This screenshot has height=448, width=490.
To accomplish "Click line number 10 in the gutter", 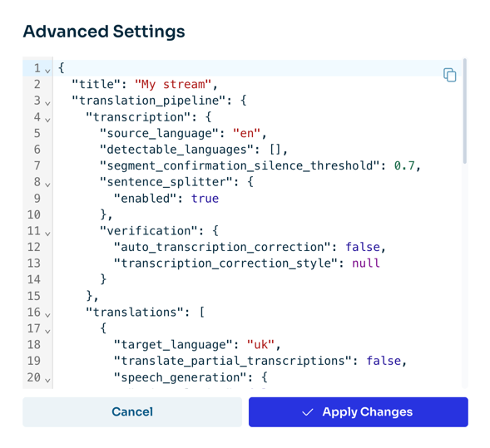I will click(x=34, y=214).
